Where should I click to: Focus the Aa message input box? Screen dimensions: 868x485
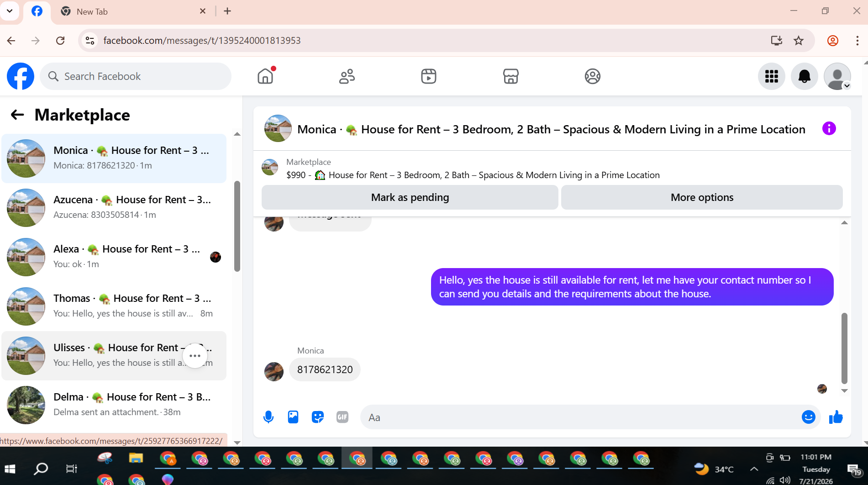pyautogui.click(x=580, y=417)
